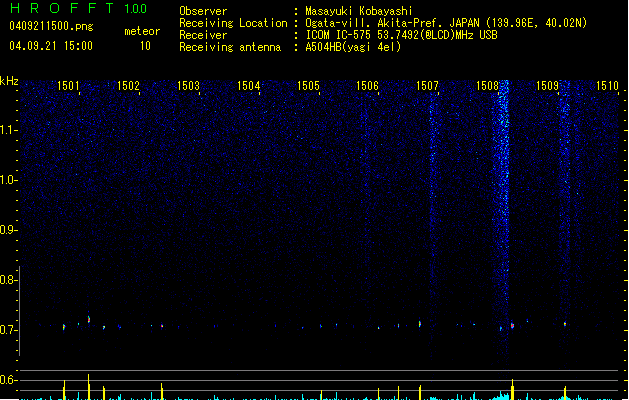629x400 pixels.
Task: Click the 0.8 kHz frequency label
Action: click(8, 280)
